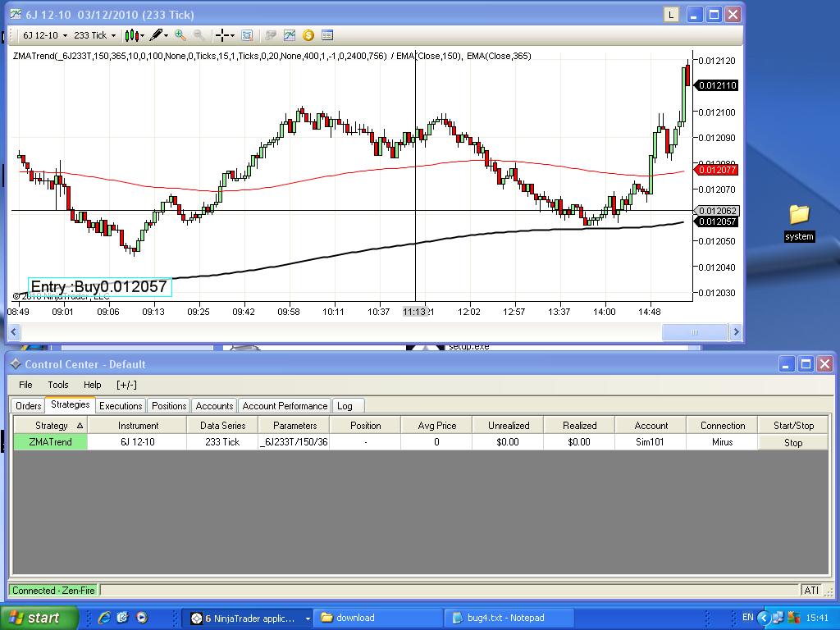Open the Windows start button
The width and height of the screenshot is (840, 630).
(x=39, y=618)
